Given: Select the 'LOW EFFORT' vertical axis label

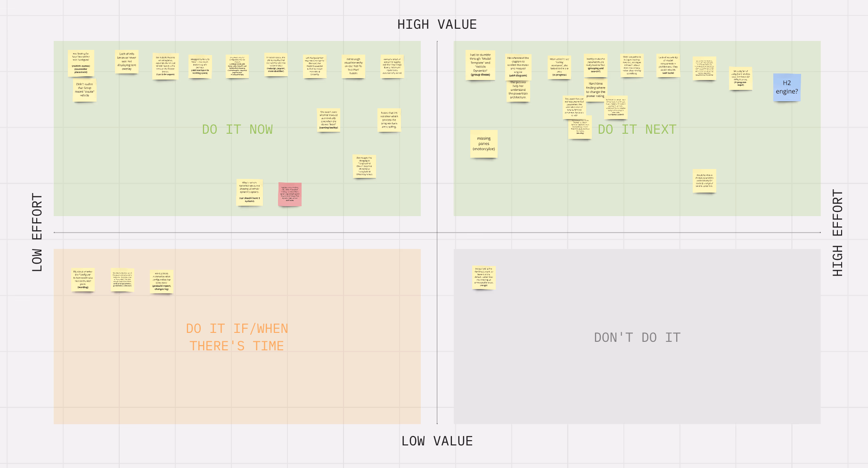Looking at the screenshot, I should tap(37, 232).
